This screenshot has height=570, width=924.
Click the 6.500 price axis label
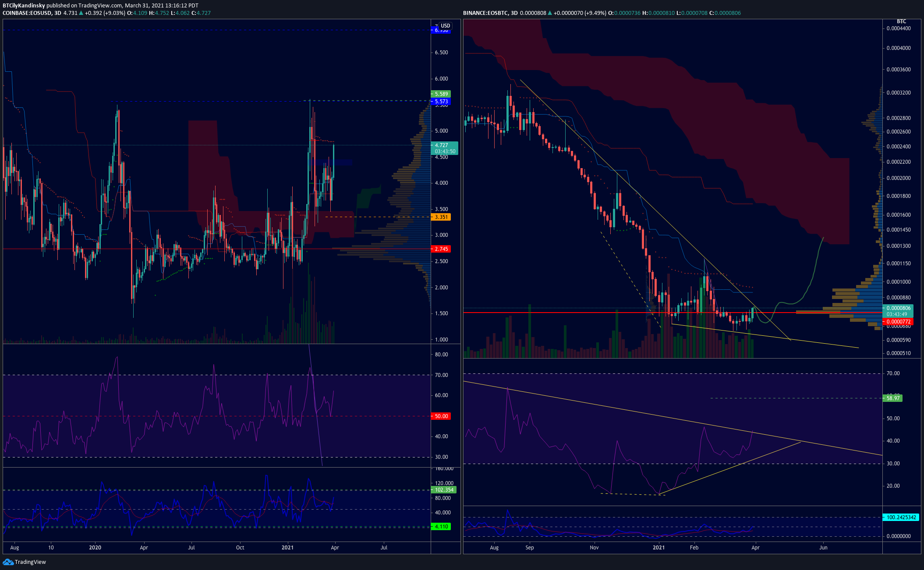tap(441, 53)
